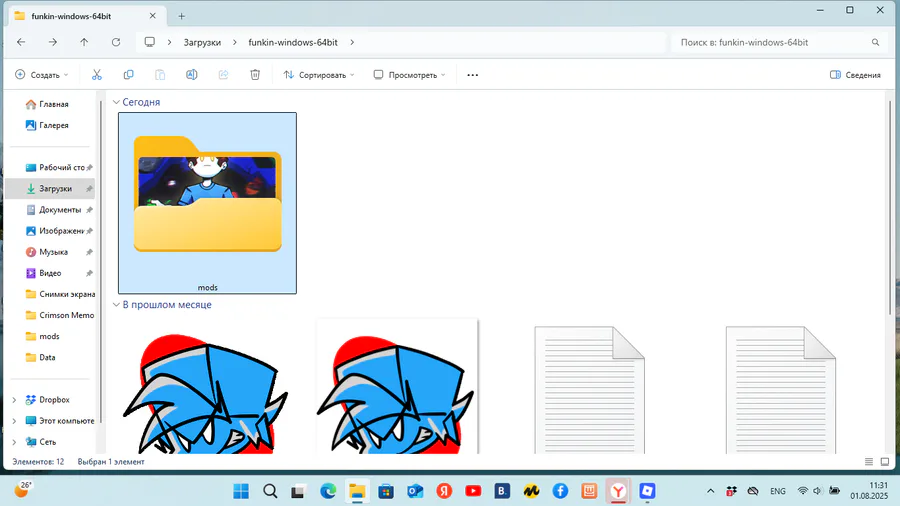The height and width of the screenshot is (506, 900).
Task: Click the search magnifier icon
Action: 875,42
